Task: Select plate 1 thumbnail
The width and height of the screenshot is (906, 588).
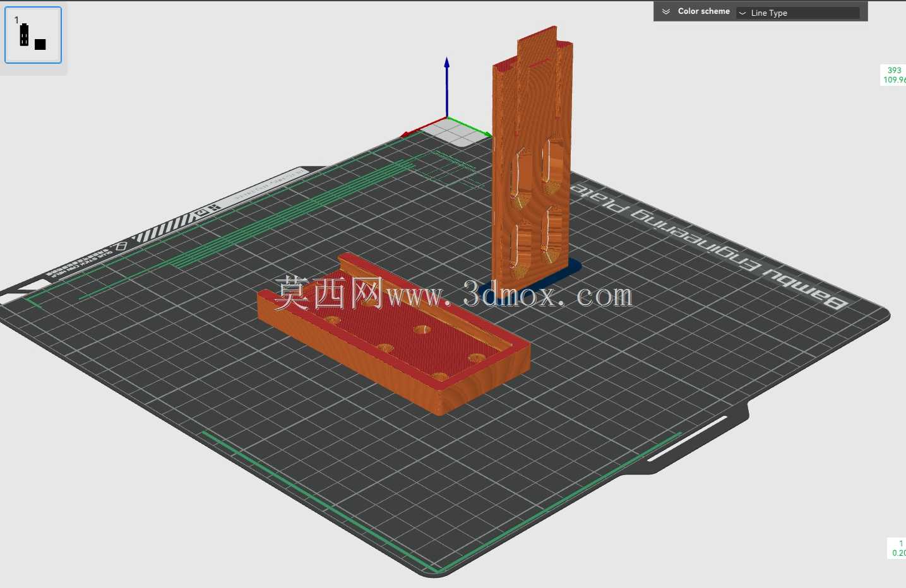Action: pos(33,35)
